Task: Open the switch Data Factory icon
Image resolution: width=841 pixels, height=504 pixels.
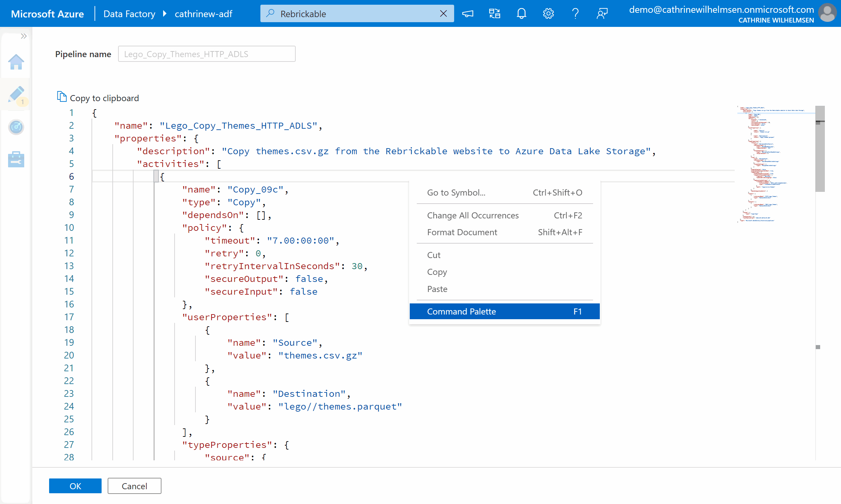Action: (494, 13)
